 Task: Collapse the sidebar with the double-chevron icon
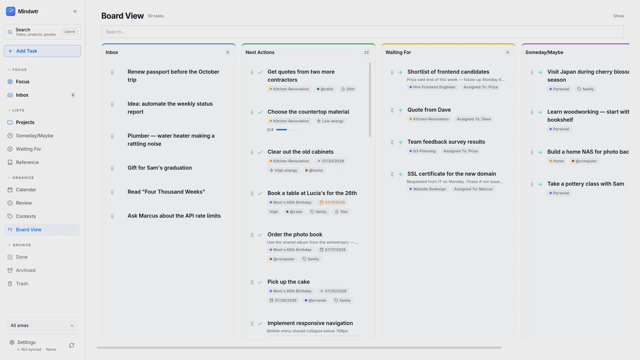pyautogui.click(x=75, y=11)
